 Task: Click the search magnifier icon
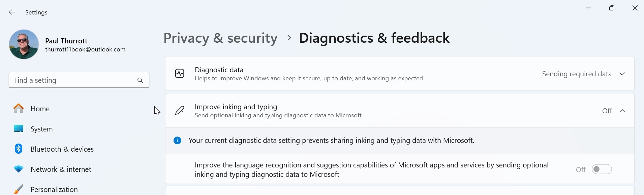[140, 80]
